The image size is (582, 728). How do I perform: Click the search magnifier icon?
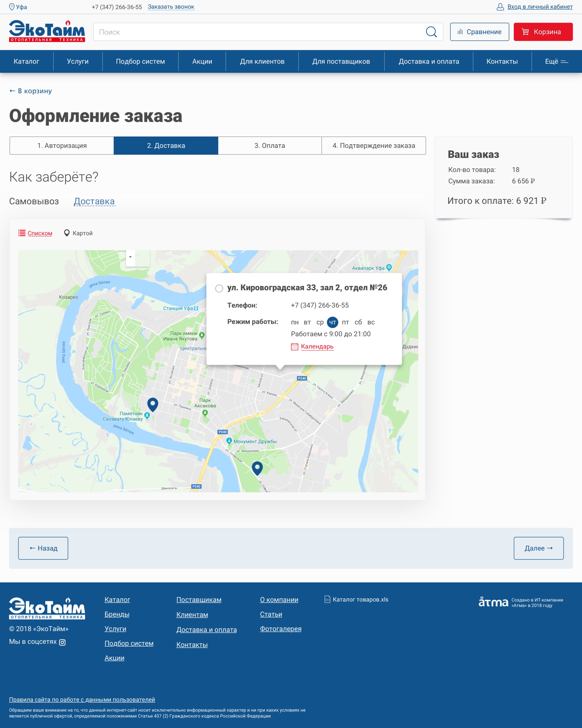point(431,32)
